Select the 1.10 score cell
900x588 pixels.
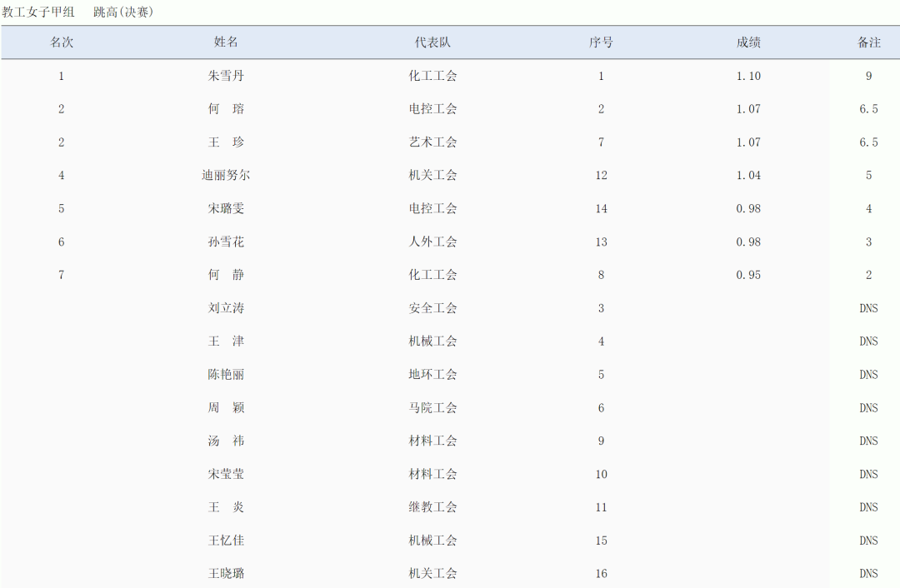(748, 76)
